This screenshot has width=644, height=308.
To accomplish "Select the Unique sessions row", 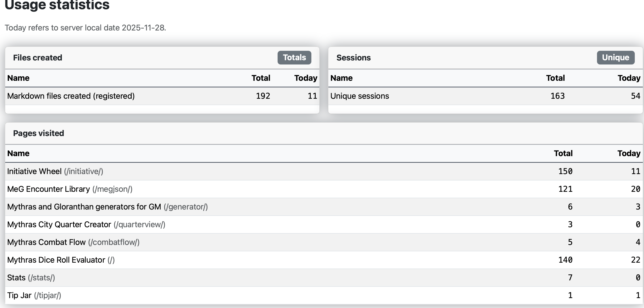I will (x=360, y=96).
